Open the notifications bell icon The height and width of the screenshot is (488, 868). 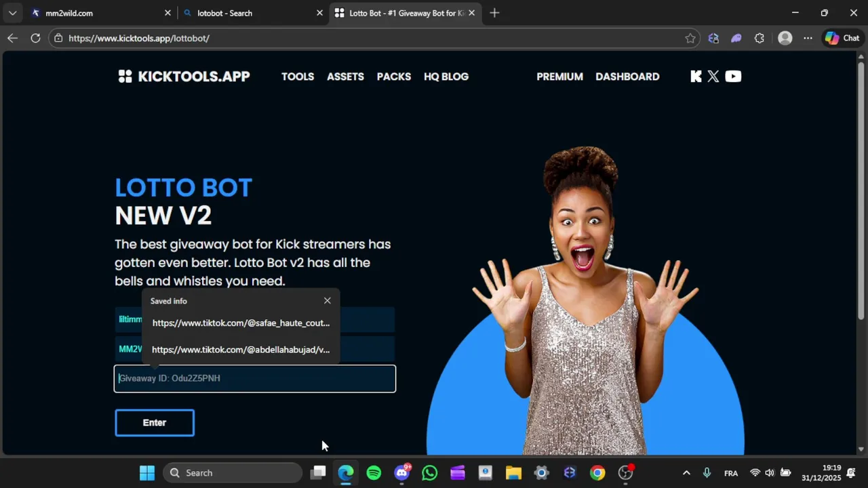(851, 472)
